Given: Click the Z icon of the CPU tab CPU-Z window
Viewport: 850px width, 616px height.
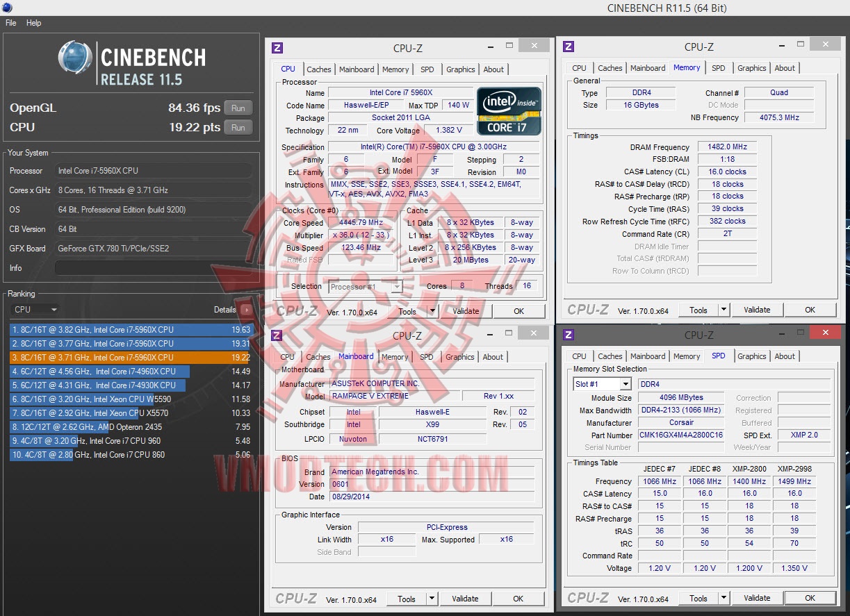Looking at the screenshot, I should pyautogui.click(x=277, y=48).
